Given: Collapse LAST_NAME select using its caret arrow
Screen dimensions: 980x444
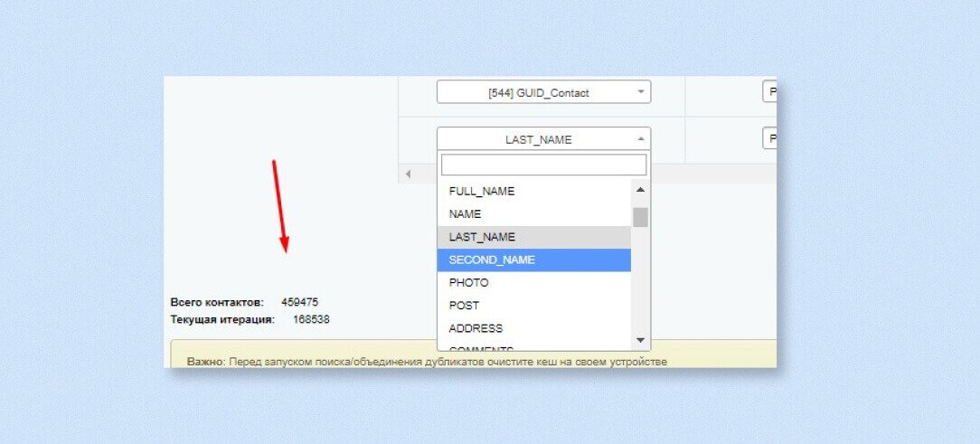Looking at the screenshot, I should tap(641, 139).
